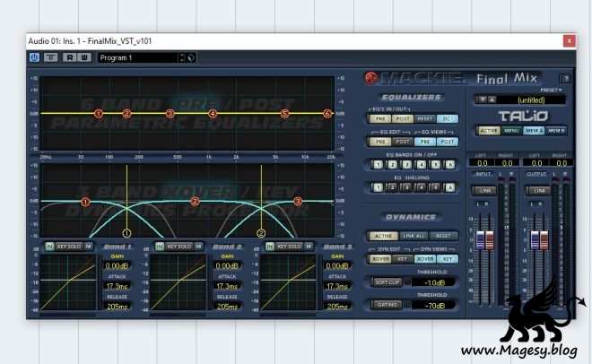Select dynamics band node 1 on cyan curve
Screen dimensions: 592x364
(85, 202)
